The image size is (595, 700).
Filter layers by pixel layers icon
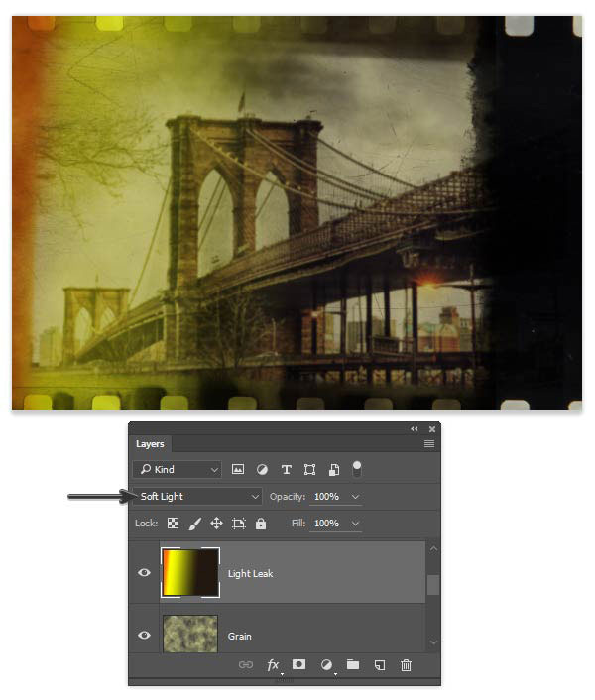(237, 469)
